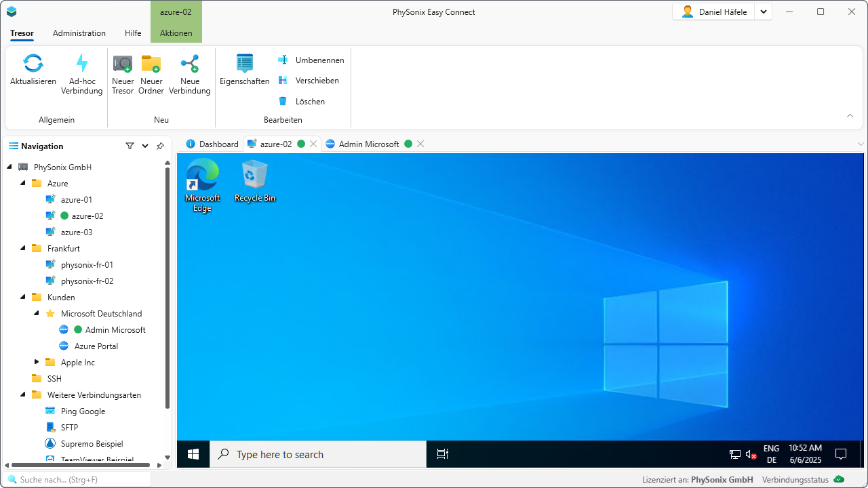Click the Aktualisieren refresh icon
This screenshot has height=488, width=868.
pyautogui.click(x=33, y=64)
